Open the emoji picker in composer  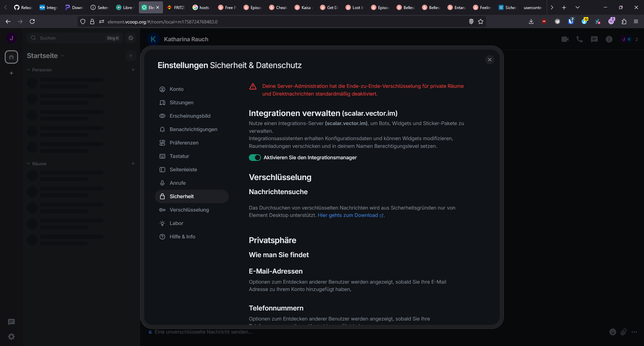coord(612,332)
